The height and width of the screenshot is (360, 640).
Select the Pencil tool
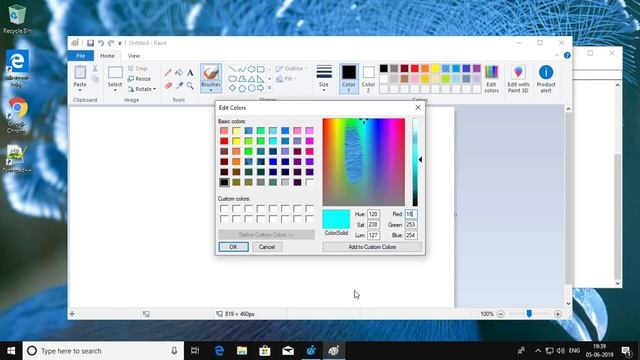point(168,73)
